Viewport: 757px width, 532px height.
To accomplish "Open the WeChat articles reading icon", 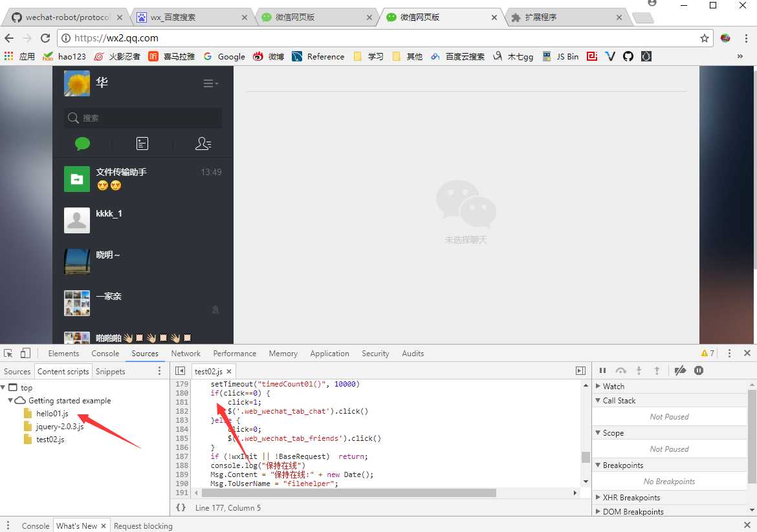I will coord(142,144).
